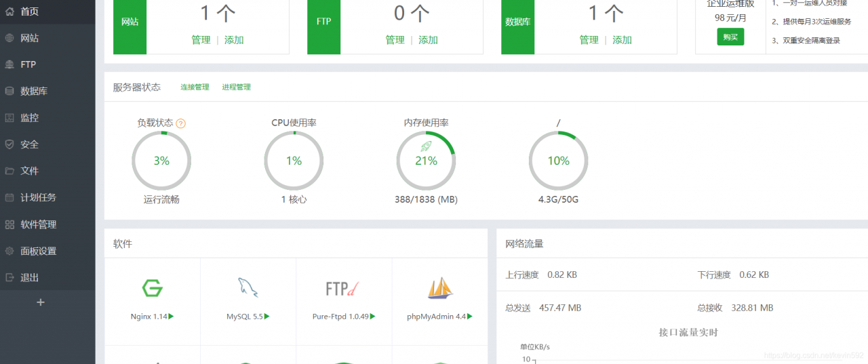The height and width of the screenshot is (364, 868).
Task: Click the rocket icon in memory gauge
Action: [426, 146]
